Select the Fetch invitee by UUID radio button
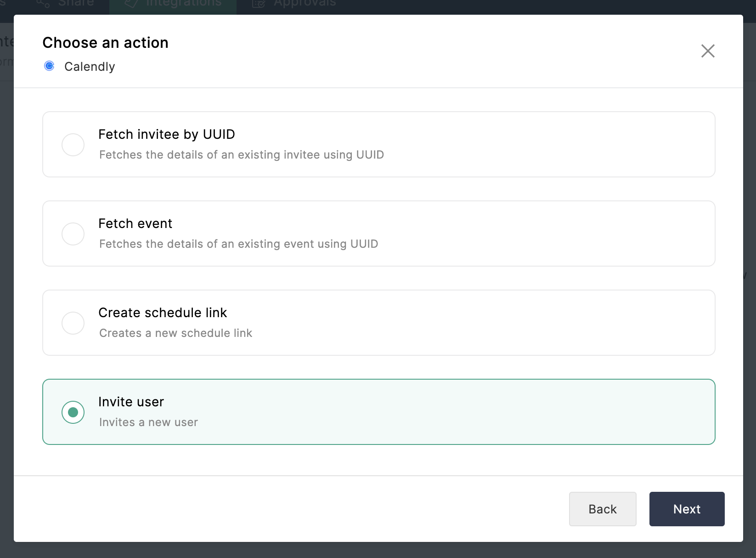This screenshot has width=756, height=558. tap(73, 145)
